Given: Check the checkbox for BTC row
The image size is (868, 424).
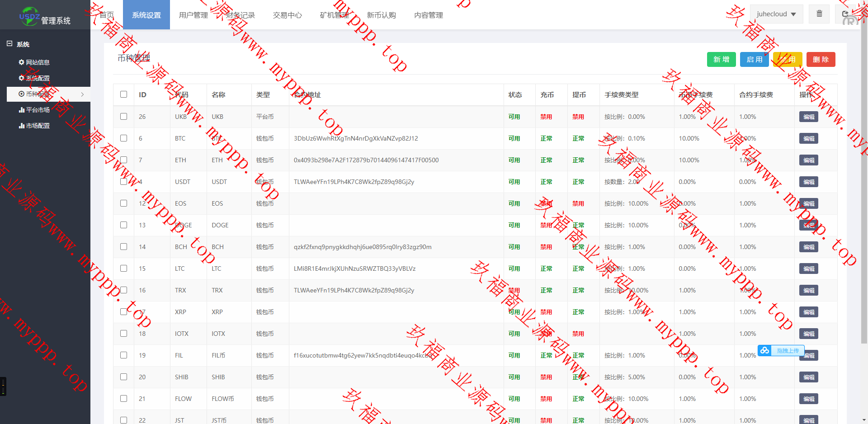Looking at the screenshot, I should pyautogui.click(x=123, y=138).
